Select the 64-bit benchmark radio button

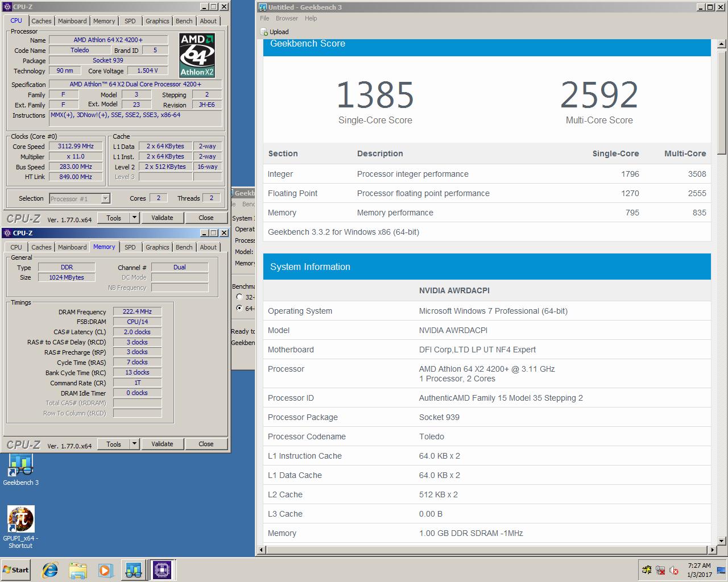(x=239, y=308)
